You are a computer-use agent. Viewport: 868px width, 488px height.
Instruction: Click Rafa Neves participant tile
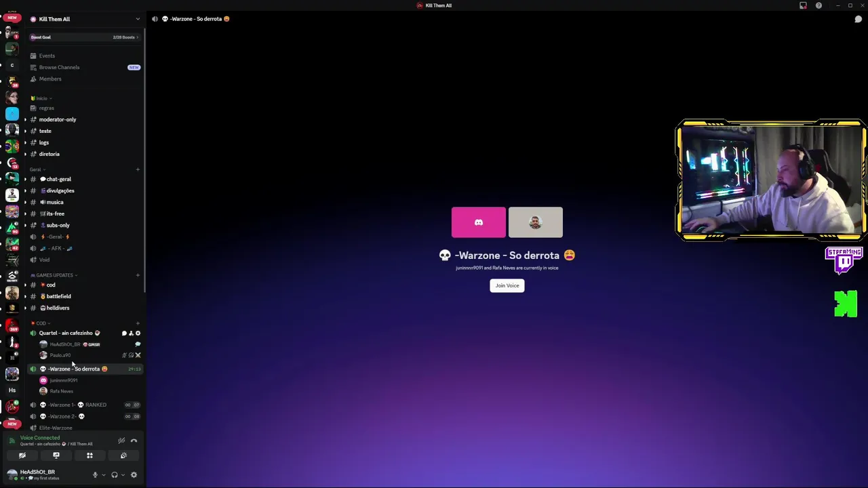click(x=536, y=222)
